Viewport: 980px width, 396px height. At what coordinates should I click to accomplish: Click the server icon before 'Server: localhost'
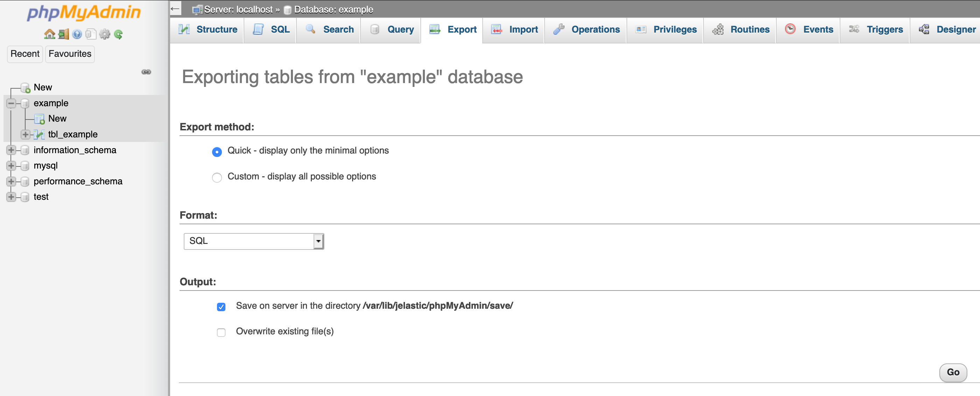197,9
